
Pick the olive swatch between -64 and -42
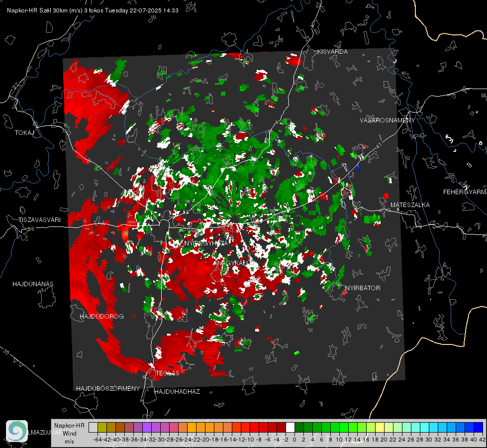pyautogui.click(x=102, y=428)
